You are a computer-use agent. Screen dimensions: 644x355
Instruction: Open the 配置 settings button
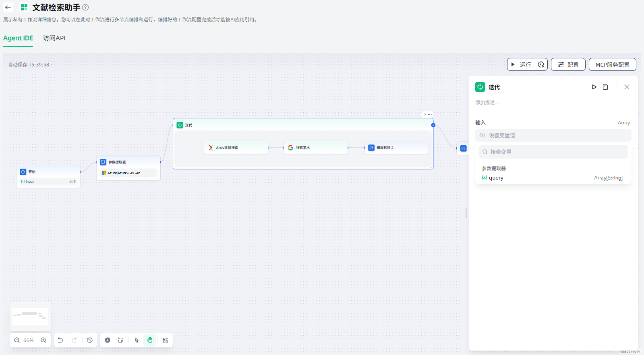(568, 64)
